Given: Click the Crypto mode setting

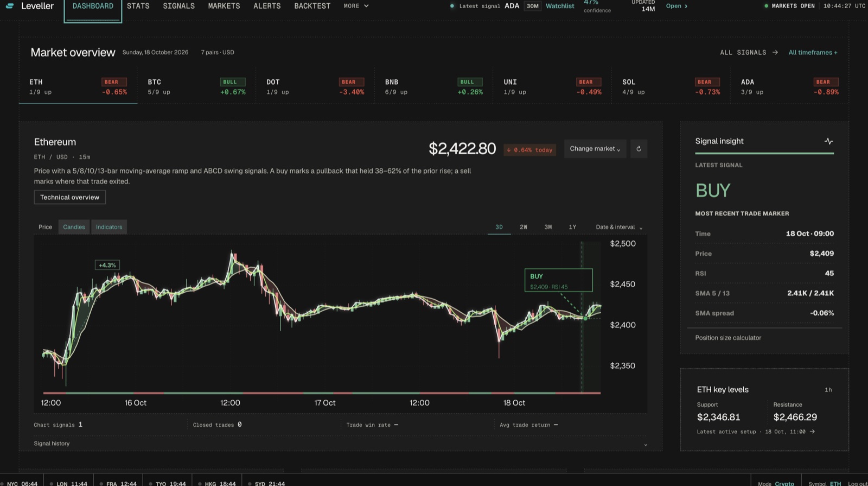Looking at the screenshot, I should click(784, 483).
